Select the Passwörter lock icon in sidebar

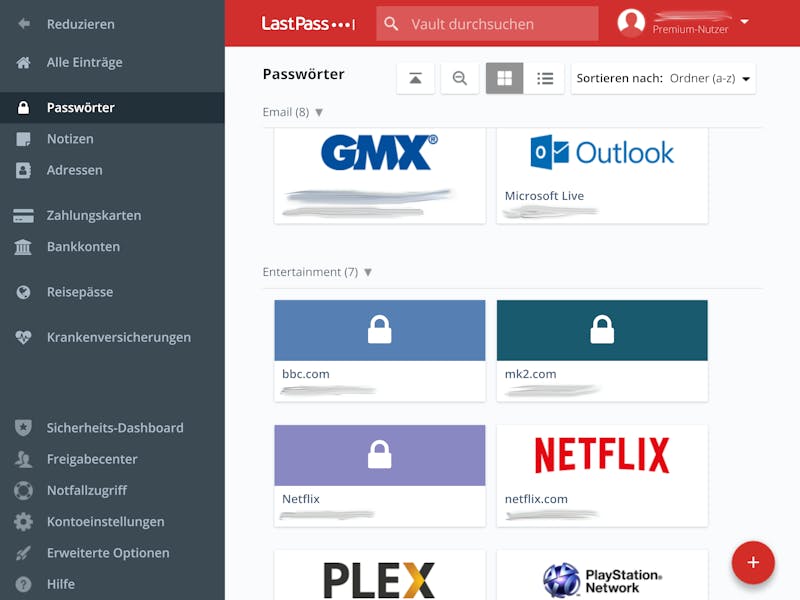tap(23, 108)
